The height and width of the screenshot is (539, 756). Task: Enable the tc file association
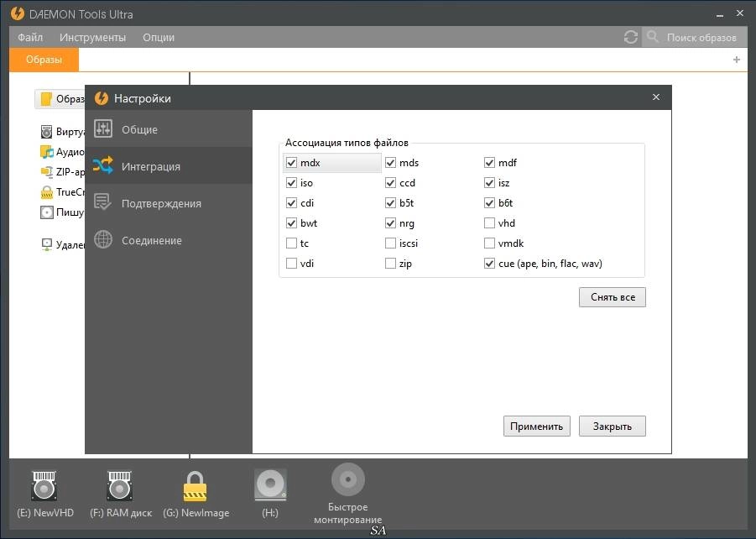[291, 243]
